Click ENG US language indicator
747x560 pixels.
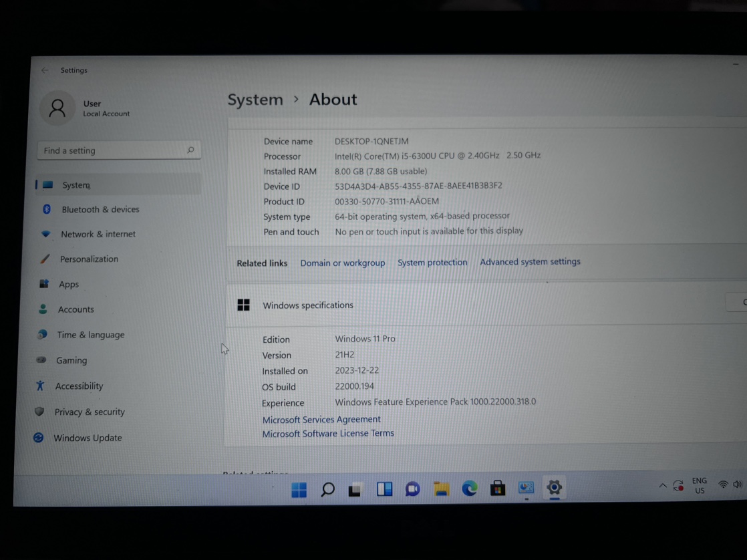700,486
